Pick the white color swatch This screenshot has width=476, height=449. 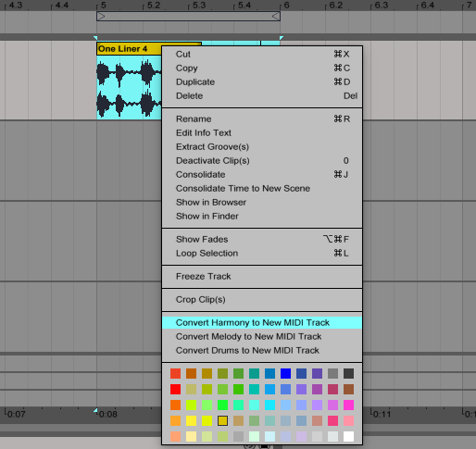click(348, 436)
